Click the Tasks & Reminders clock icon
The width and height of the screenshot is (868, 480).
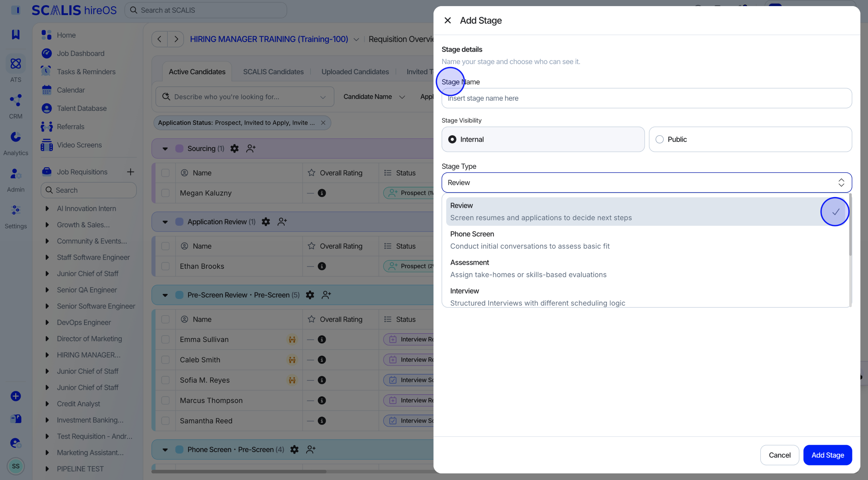pos(46,72)
